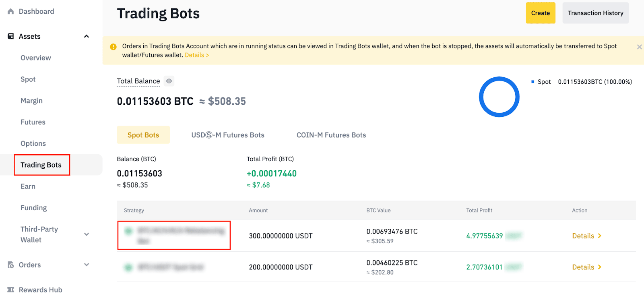Switch to USDⓈ-M Futures Bots tab
This screenshot has width=644, height=298.
tap(228, 135)
